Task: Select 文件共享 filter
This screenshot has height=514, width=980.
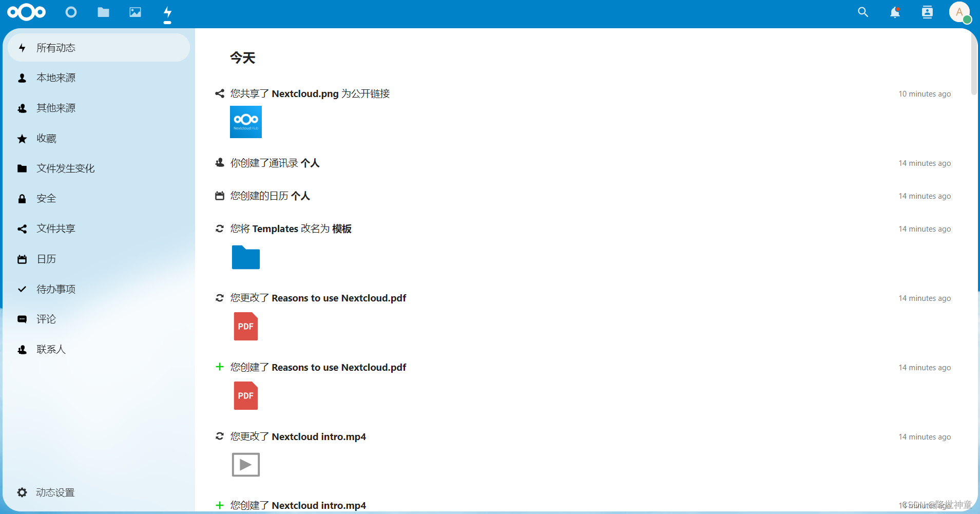Action: pos(99,229)
